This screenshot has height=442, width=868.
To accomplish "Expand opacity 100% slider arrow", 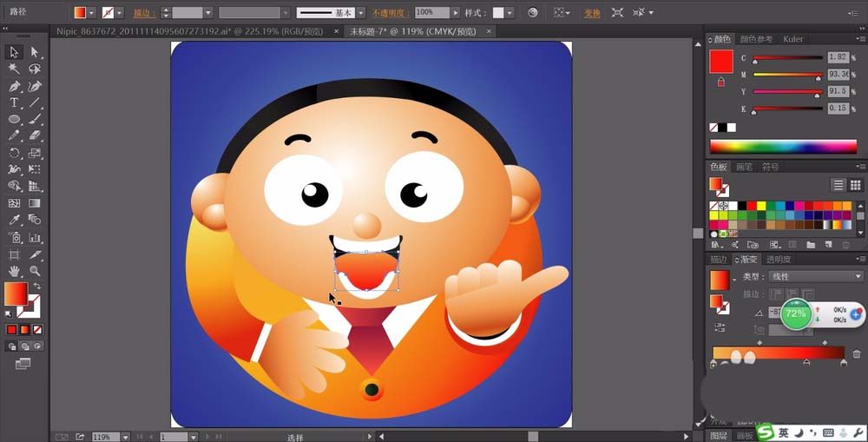I will (x=456, y=12).
